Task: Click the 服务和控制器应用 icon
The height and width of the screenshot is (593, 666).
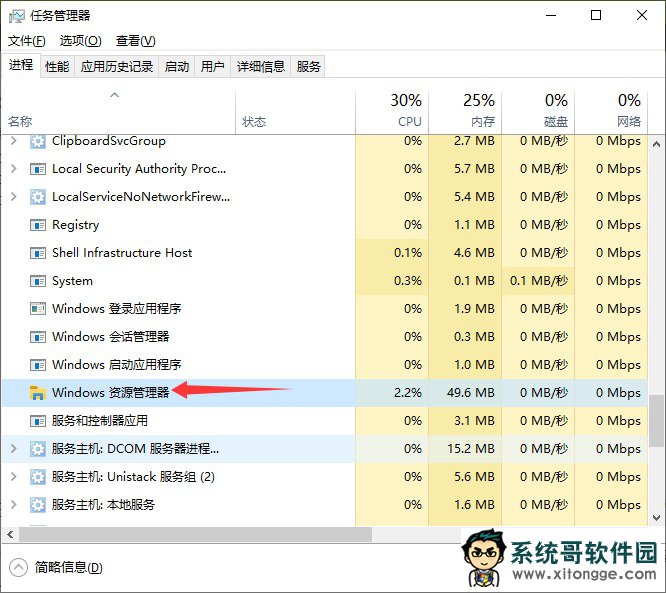Action: 38,421
